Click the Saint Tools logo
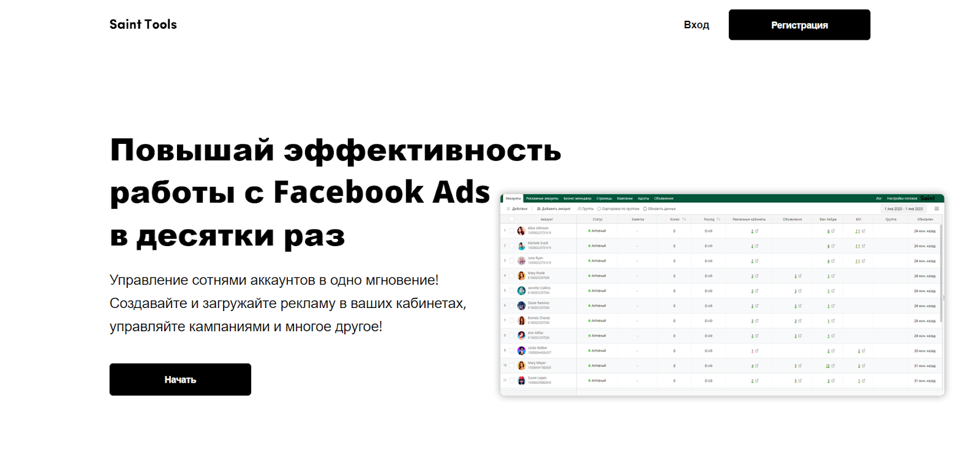This screenshot has width=980, height=469. coord(143,24)
